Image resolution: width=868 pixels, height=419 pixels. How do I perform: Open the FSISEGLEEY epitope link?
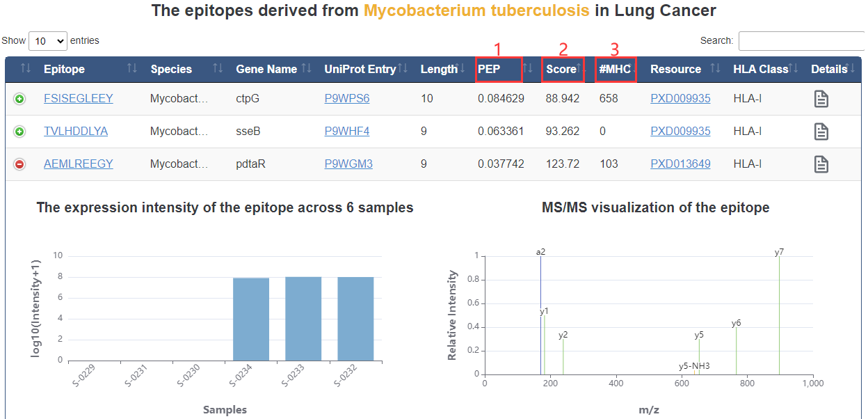click(78, 99)
